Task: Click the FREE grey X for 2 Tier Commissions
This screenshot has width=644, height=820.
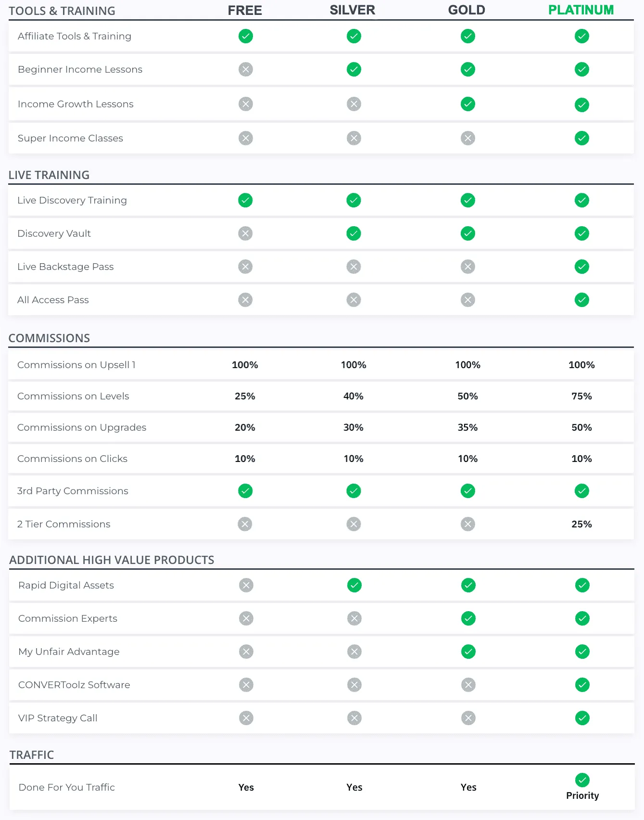Action: click(245, 524)
